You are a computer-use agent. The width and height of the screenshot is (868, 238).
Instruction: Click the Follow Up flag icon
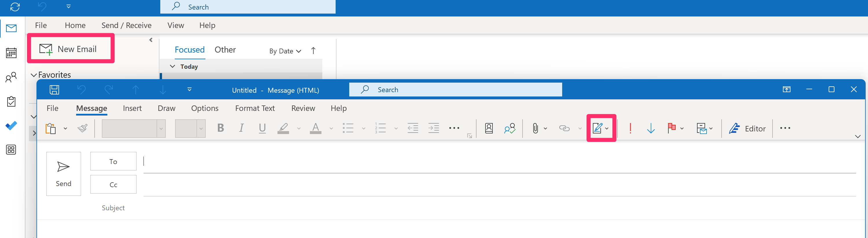pyautogui.click(x=672, y=128)
